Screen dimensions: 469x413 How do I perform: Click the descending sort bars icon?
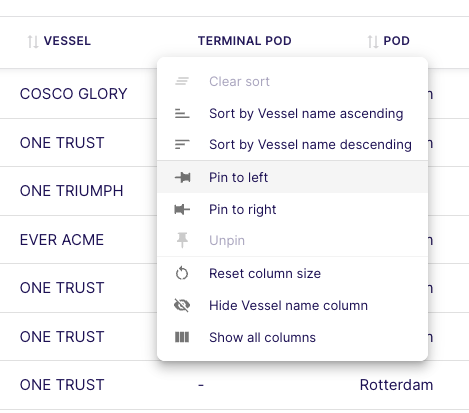[182, 144]
